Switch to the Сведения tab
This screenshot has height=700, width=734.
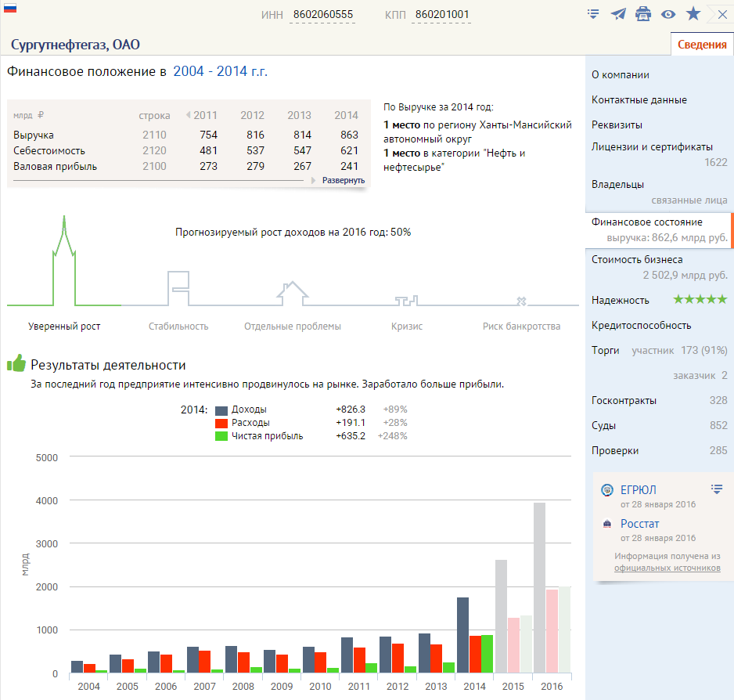702,45
